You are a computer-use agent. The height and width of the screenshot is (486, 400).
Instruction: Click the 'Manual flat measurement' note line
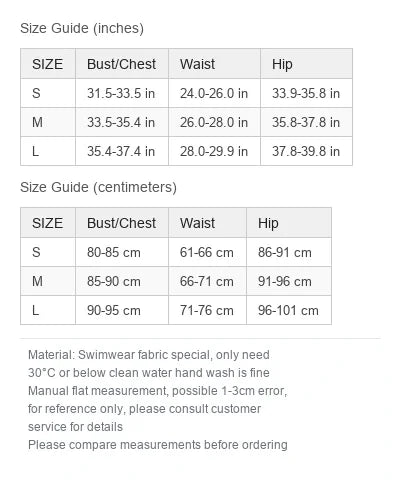(157, 391)
